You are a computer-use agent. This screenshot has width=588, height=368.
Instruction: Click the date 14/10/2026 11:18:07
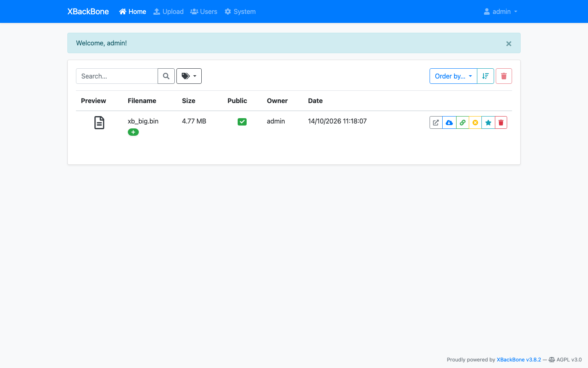point(337,121)
